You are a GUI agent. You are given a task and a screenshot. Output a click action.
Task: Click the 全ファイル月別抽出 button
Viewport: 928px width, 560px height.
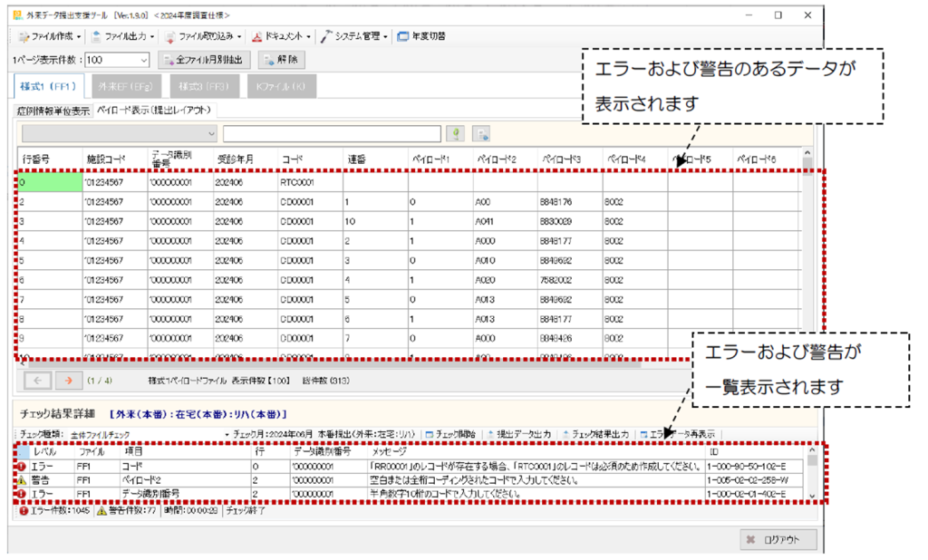pos(204,60)
